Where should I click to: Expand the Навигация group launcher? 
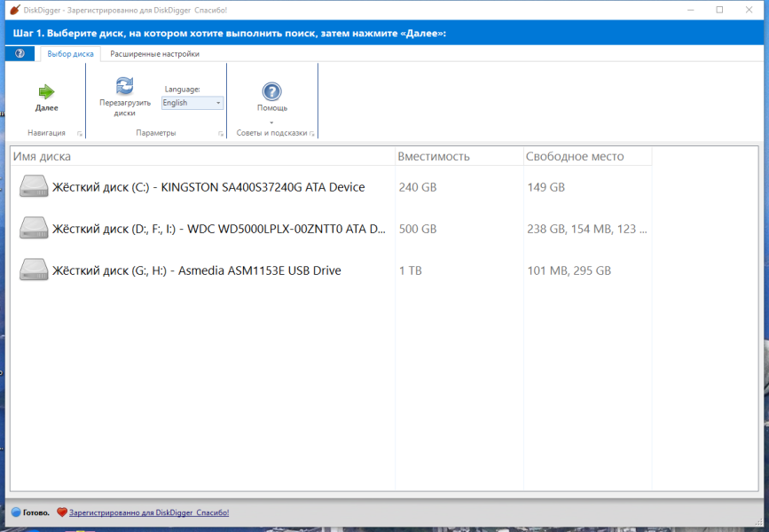point(80,133)
